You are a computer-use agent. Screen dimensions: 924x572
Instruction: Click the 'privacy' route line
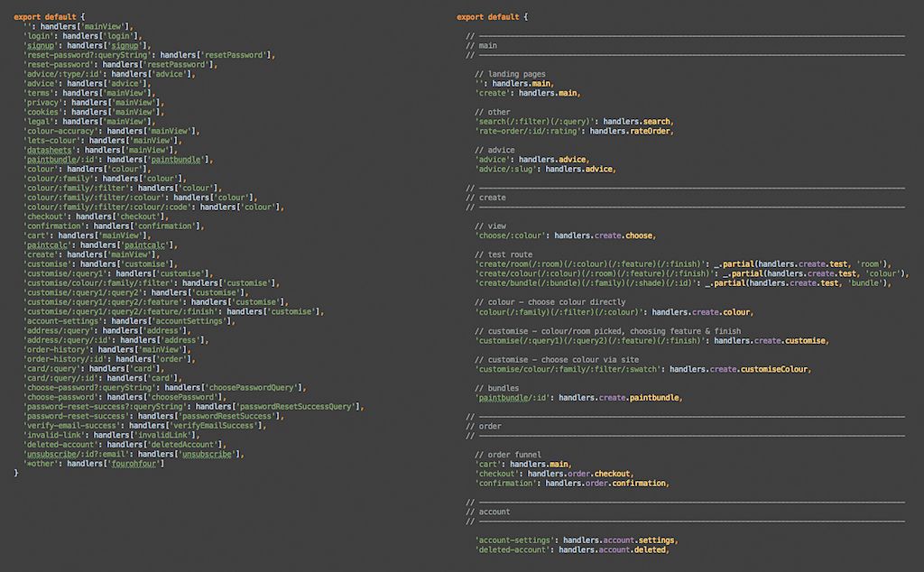[94, 103]
